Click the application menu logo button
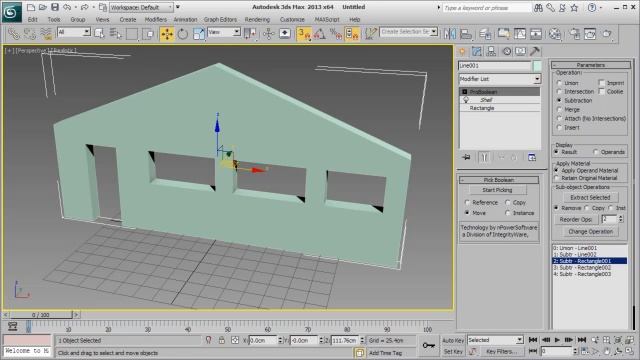Screen dimensions: 640x360 click(x=11, y=12)
